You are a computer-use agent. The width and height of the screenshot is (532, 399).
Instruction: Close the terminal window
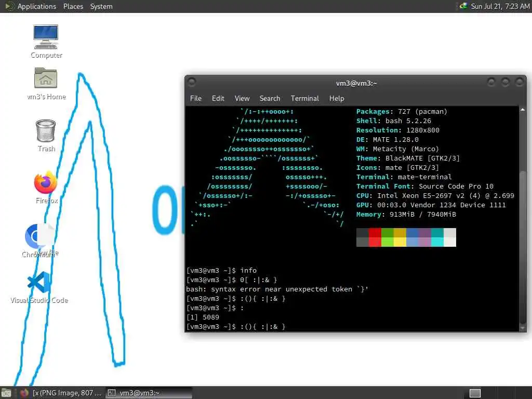click(x=519, y=82)
